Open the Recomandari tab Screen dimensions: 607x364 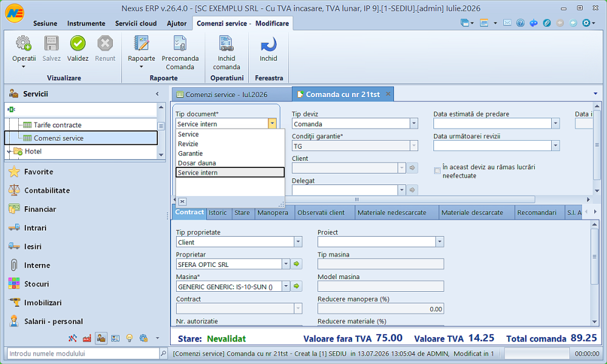(x=537, y=212)
